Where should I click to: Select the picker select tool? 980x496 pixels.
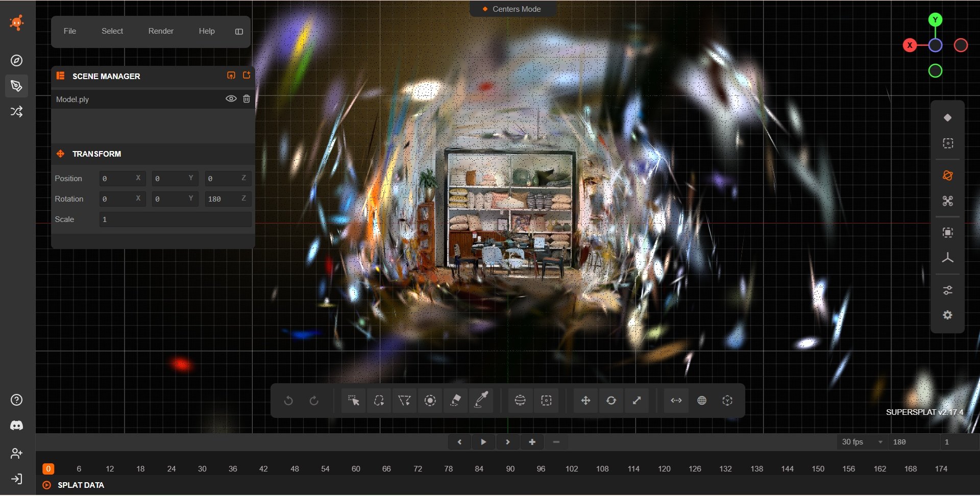coord(353,401)
